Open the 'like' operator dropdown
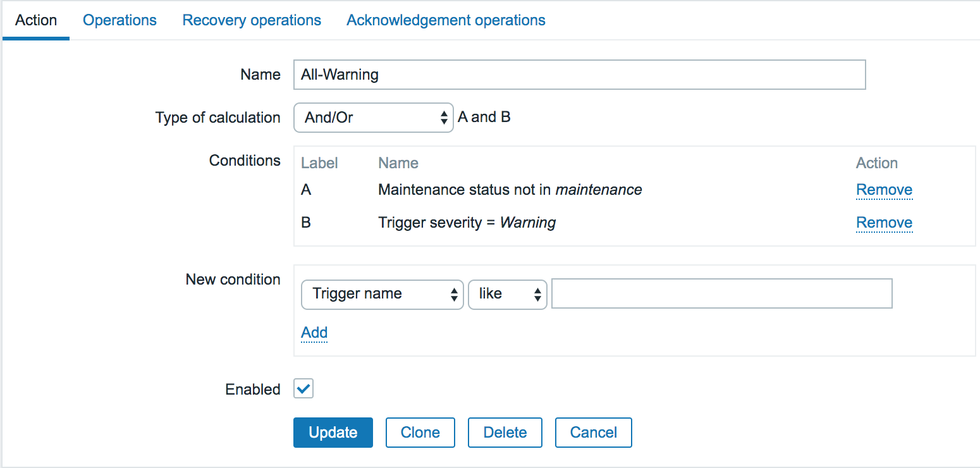 pos(507,294)
